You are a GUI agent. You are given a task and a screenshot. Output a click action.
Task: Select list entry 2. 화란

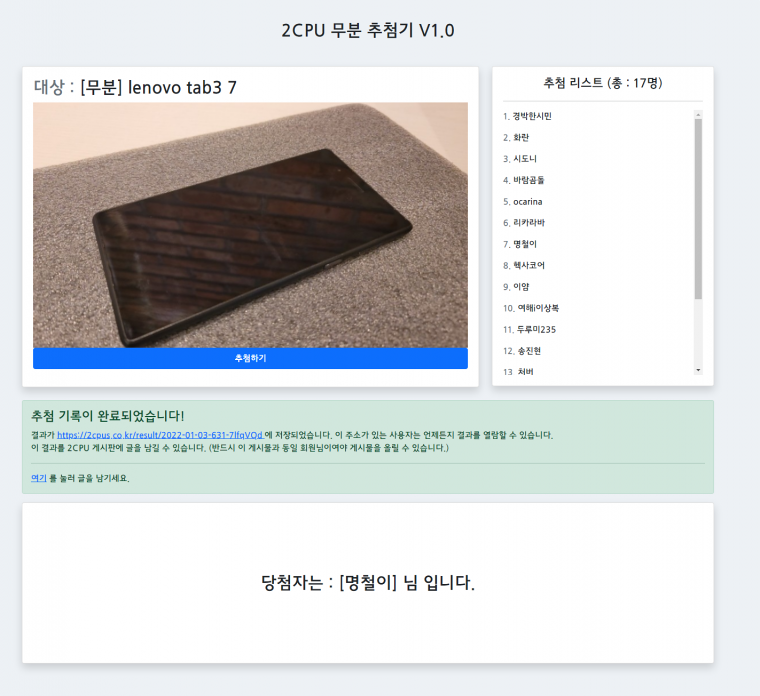tap(516, 138)
